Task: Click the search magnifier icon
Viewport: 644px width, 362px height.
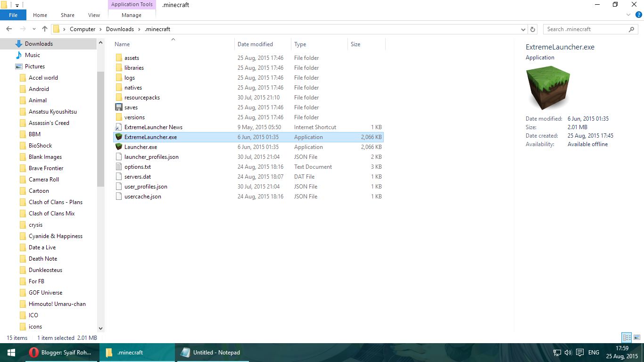Action: [x=632, y=29]
